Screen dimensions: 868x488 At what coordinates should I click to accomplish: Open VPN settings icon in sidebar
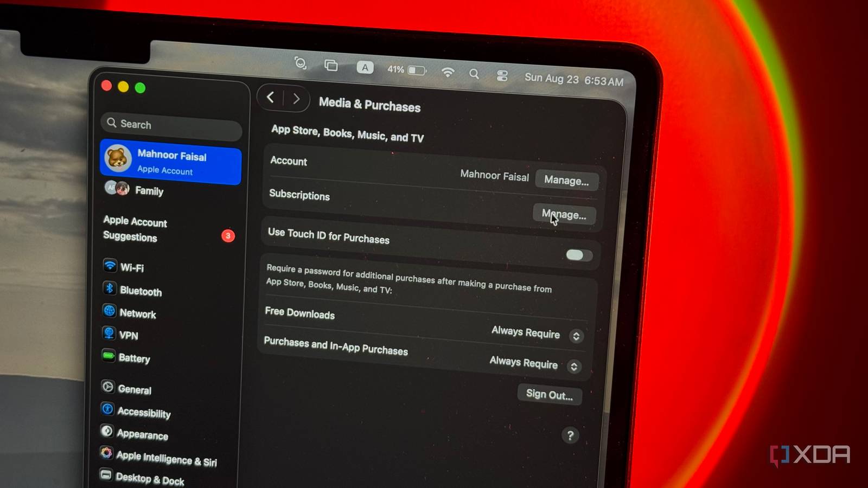point(108,333)
